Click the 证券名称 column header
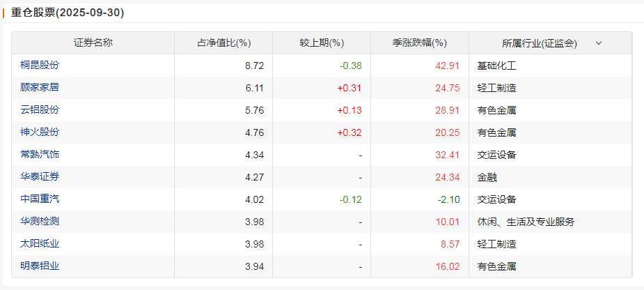The image size is (644, 290). (x=93, y=43)
